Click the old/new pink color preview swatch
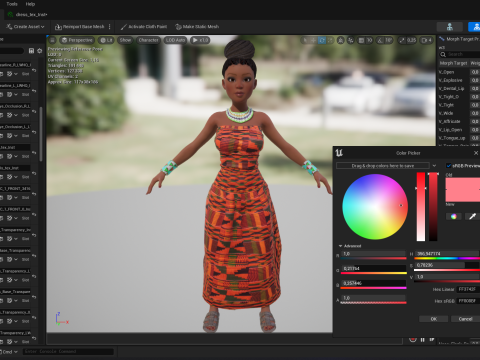Viewport: 480px width, 360px height. (x=463, y=190)
